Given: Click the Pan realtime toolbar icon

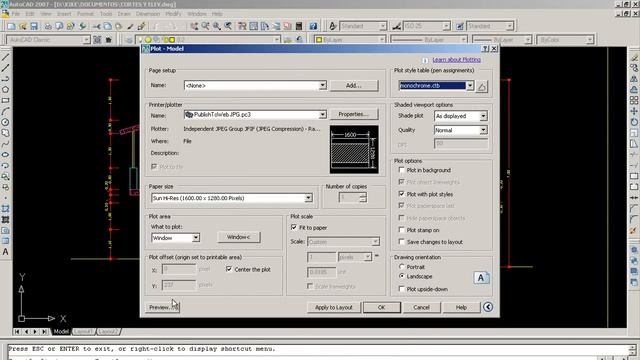Looking at the screenshot, I should [194, 26].
